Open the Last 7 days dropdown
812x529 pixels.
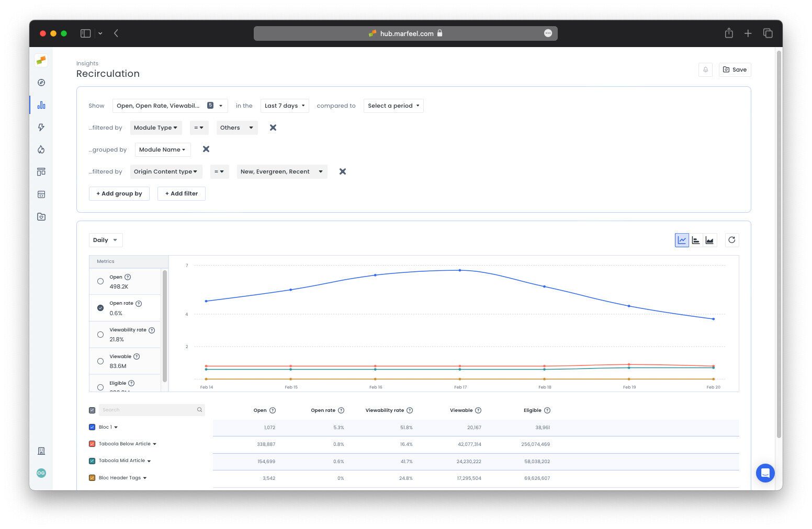click(x=285, y=106)
